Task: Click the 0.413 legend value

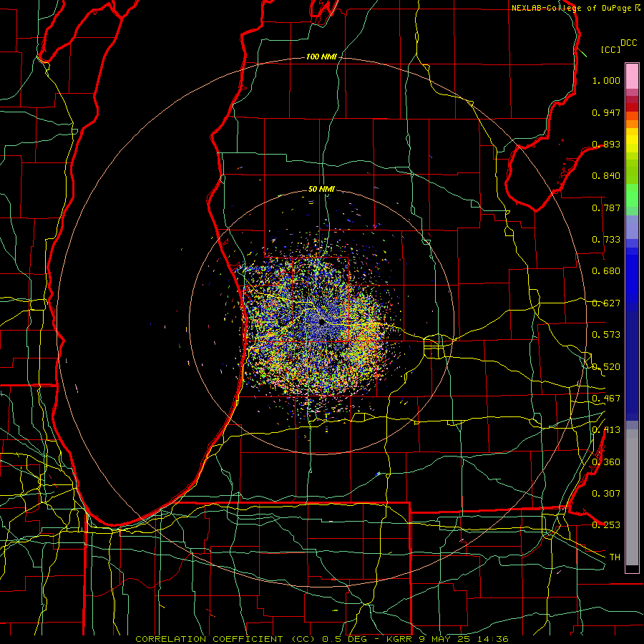Action: [606, 430]
